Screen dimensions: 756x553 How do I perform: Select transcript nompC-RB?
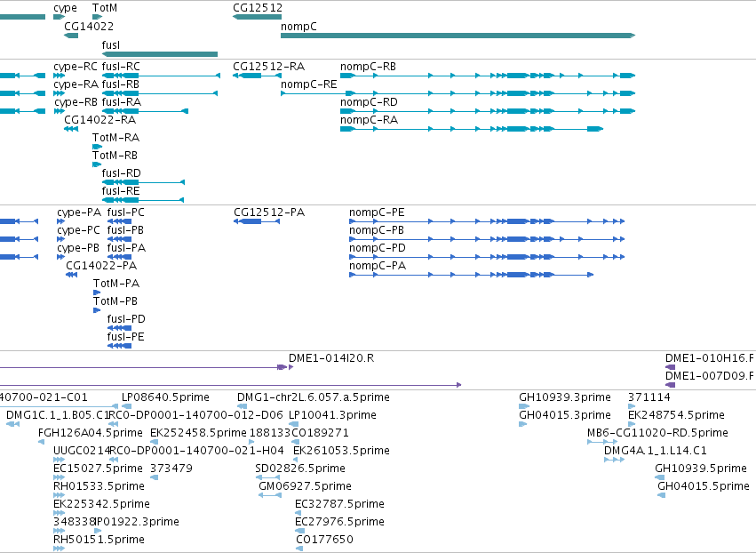[x=488, y=76]
